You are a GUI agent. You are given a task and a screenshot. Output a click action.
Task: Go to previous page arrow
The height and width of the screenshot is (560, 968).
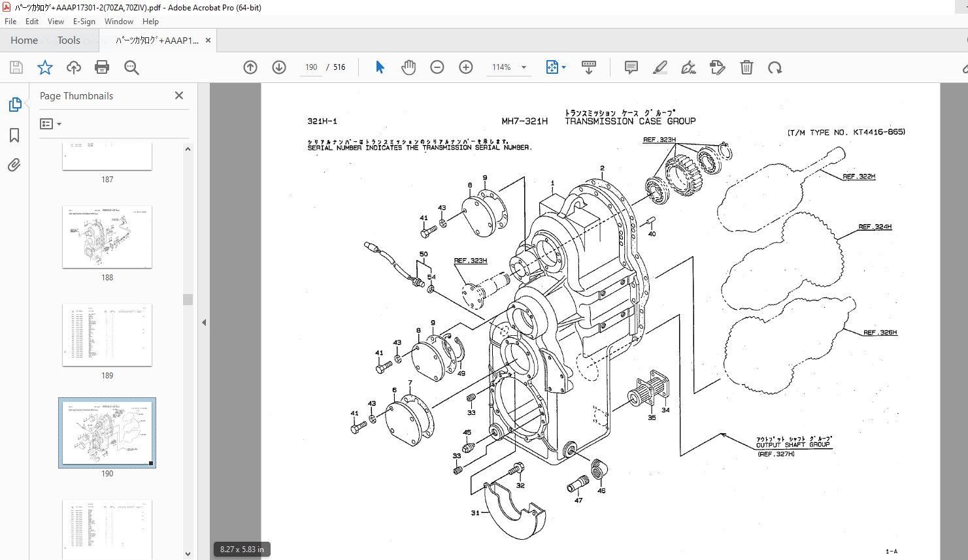(x=250, y=67)
